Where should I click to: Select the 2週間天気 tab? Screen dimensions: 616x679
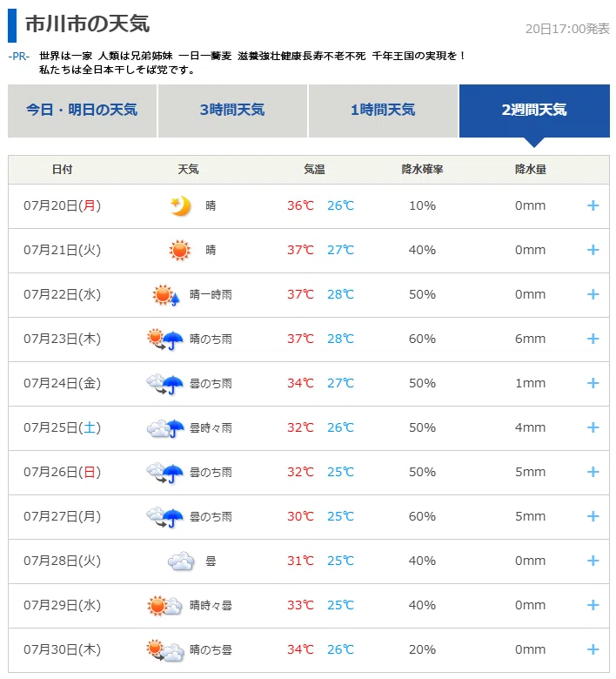point(534,111)
